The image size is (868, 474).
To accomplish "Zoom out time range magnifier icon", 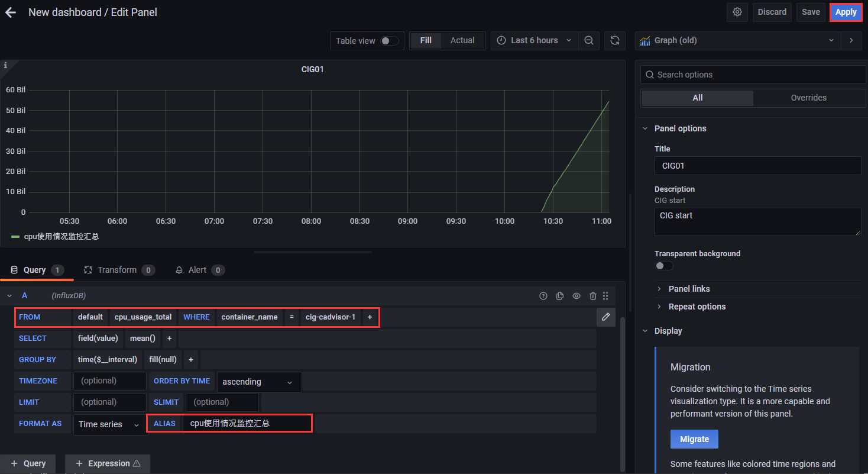I will pos(589,40).
